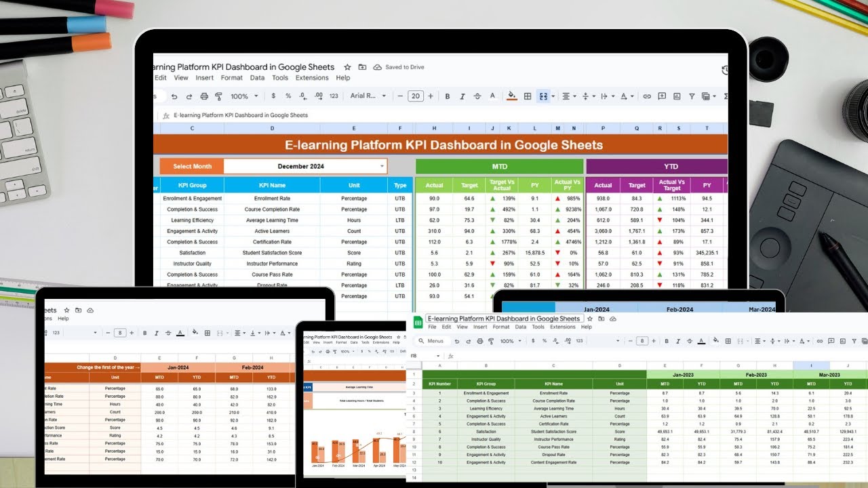
Task: Open Select Month dropdown showing December 2024
Action: 305,166
